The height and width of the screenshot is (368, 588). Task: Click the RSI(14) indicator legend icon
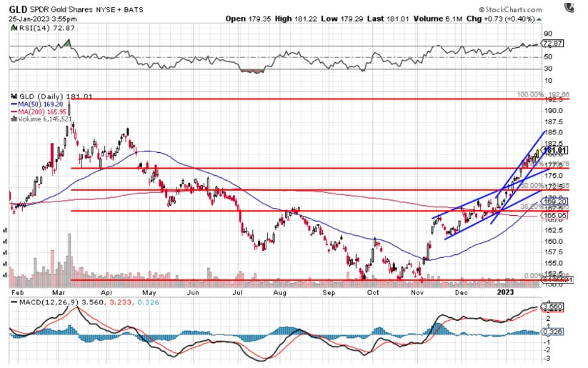[13, 27]
